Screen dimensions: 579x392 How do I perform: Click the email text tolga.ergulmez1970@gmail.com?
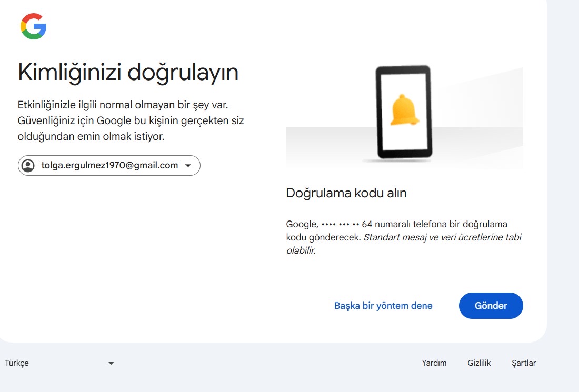tap(109, 165)
